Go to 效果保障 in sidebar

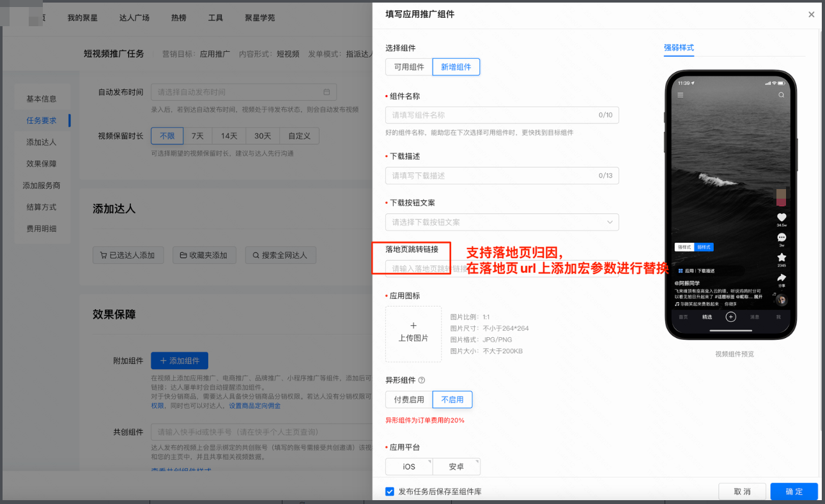42,164
